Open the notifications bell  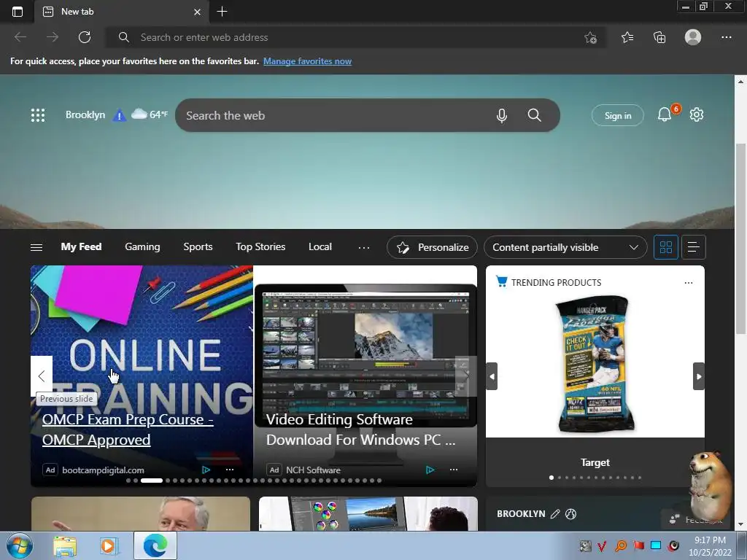point(665,114)
